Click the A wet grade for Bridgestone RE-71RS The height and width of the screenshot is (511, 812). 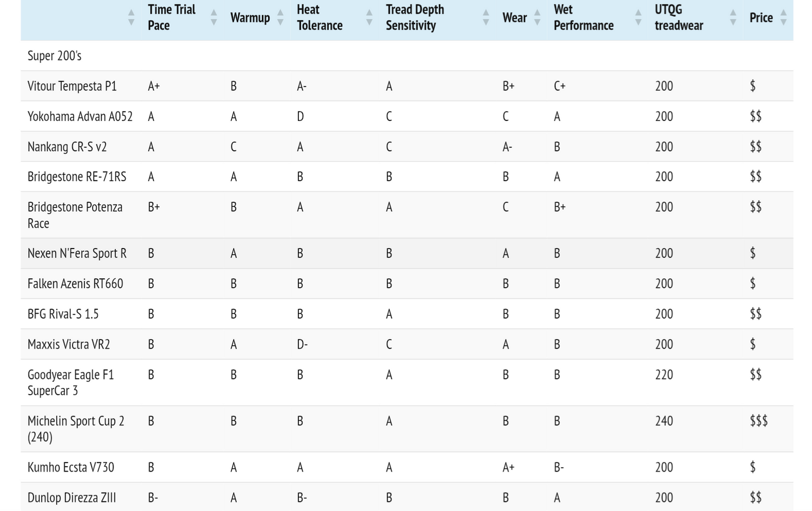point(557,177)
